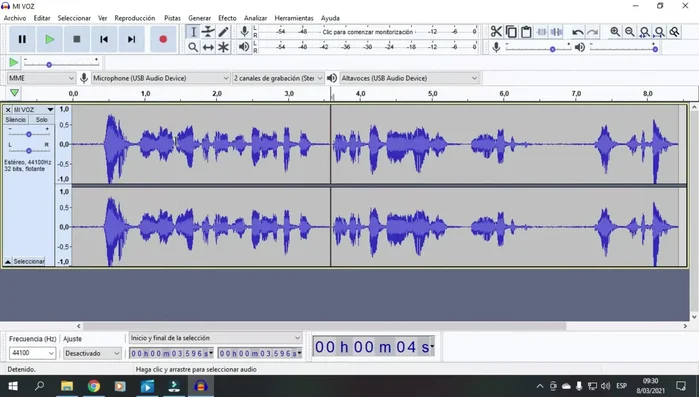Open Windows Start menu
699x397 pixels.
(x=13, y=386)
